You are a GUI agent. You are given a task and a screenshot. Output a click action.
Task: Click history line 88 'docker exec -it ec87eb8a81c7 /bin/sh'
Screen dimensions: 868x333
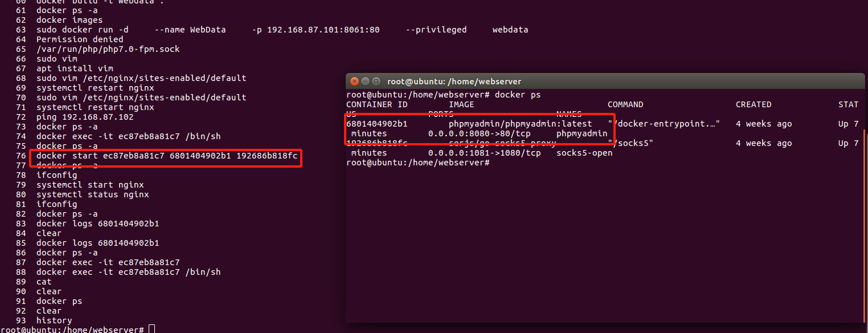click(129, 272)
